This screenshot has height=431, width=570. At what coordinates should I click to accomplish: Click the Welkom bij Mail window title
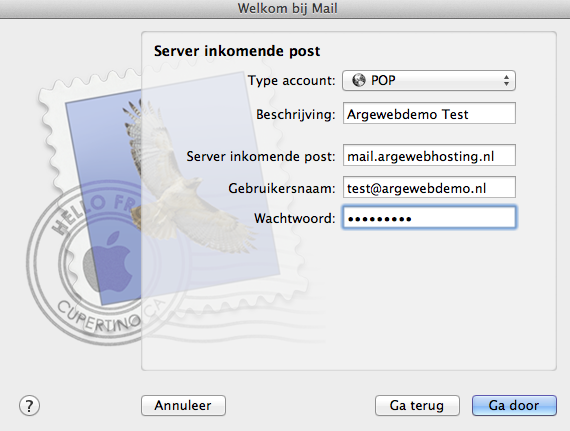pos(288,8)
